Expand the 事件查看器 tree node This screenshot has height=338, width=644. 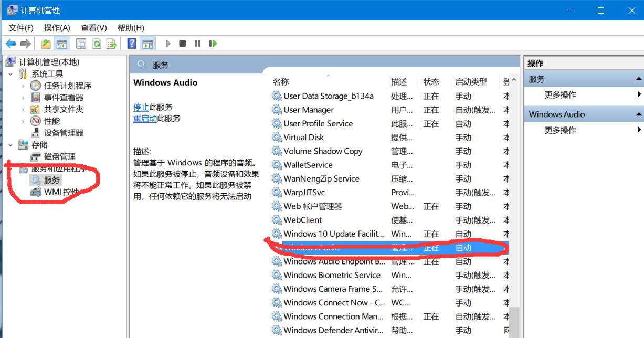pos(24,97)
